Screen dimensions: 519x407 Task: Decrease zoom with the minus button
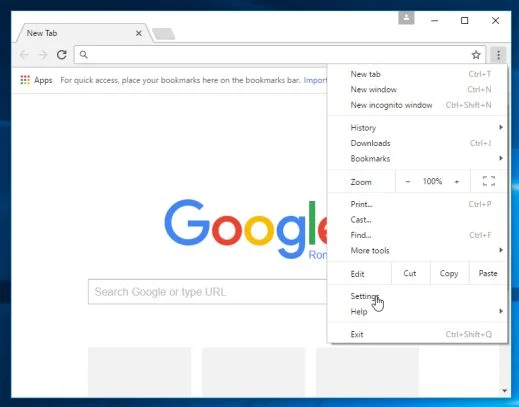pyautogui.click(x=407, y=182)
